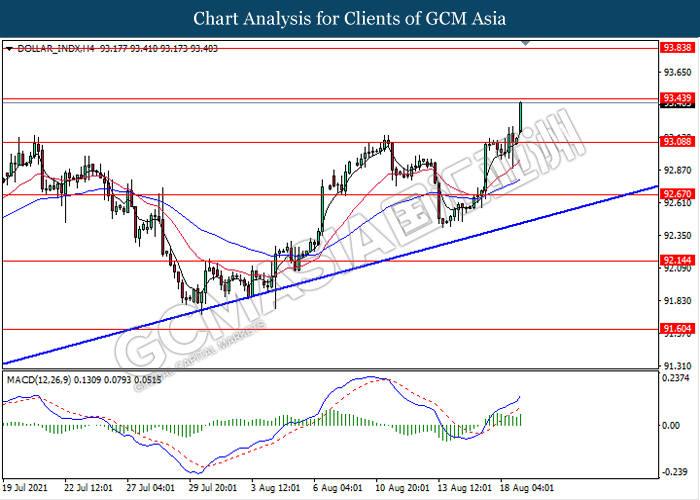
Task: Click the 91.604 support price tag
Action: coord(677,327)
